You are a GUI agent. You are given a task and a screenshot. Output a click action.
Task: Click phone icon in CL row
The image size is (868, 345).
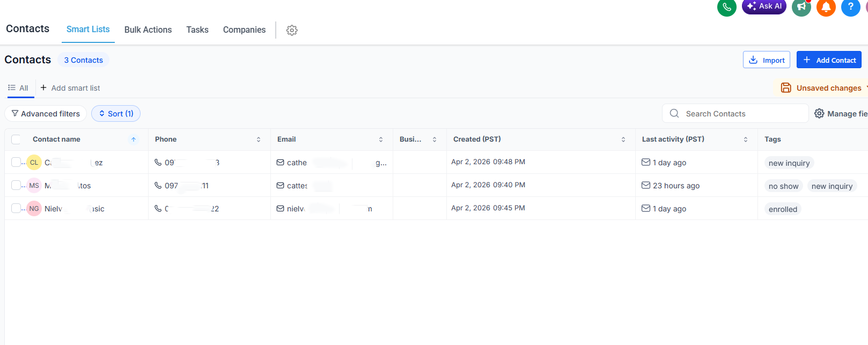point(158,162)
